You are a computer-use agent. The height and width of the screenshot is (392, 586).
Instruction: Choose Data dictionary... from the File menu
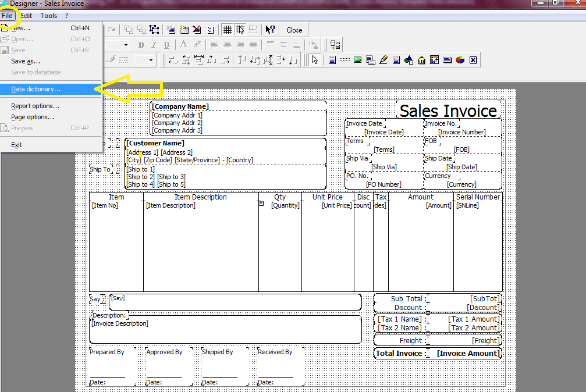pos(51,89)
